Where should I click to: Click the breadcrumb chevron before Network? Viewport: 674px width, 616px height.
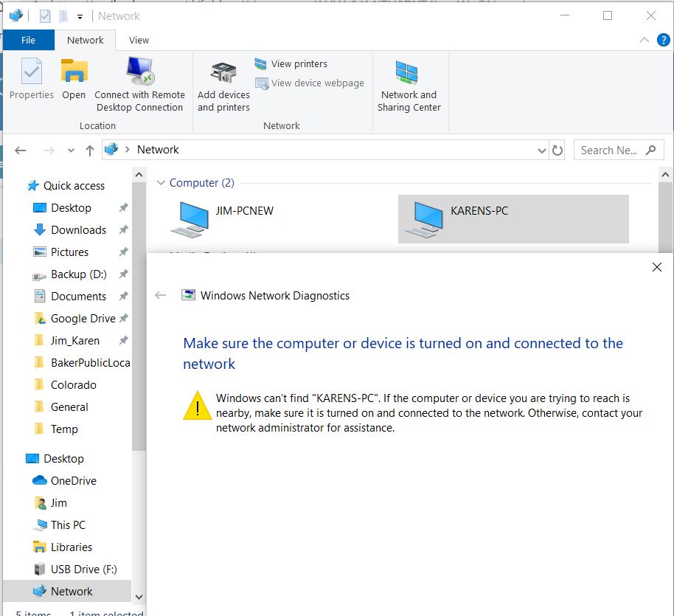[x=128, y=149]
